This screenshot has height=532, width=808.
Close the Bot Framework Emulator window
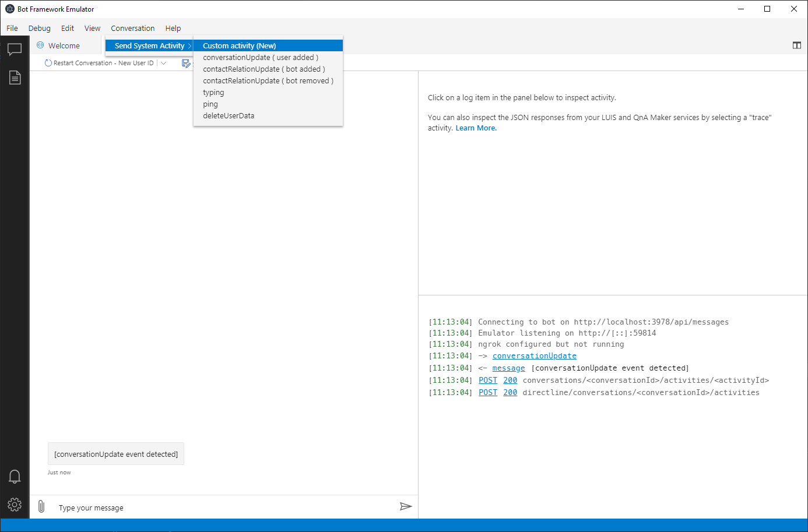[794, 9]
